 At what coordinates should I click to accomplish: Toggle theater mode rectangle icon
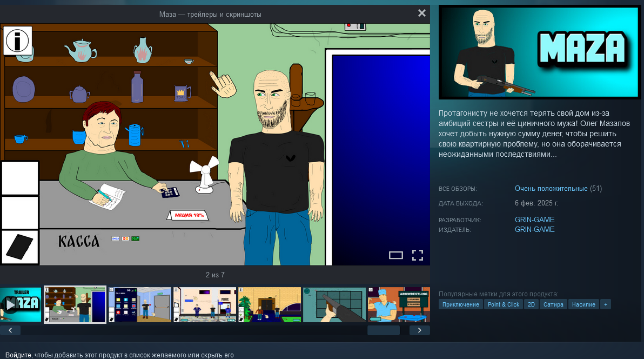pos(396,255)
